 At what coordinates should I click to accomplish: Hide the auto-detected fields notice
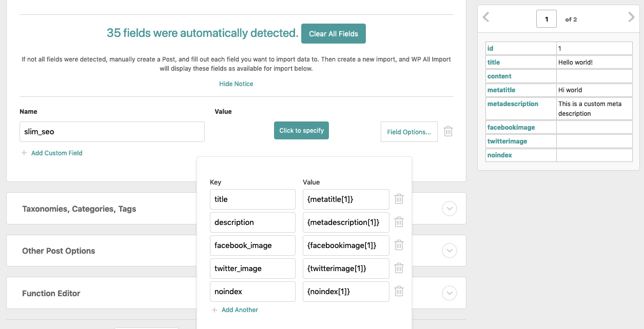point(236,84)
